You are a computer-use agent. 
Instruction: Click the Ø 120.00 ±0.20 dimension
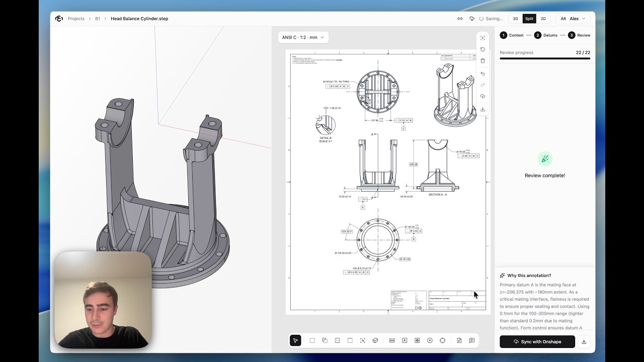click(x=343, y=253)
